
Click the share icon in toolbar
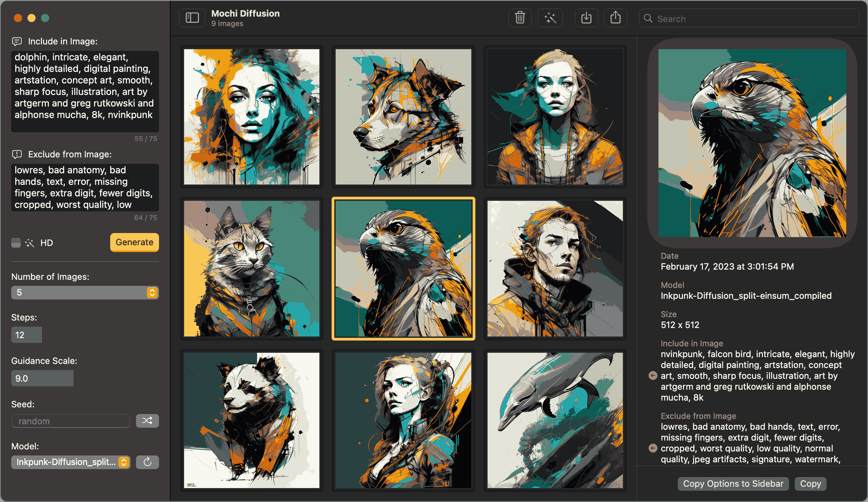tap(615, 18)
